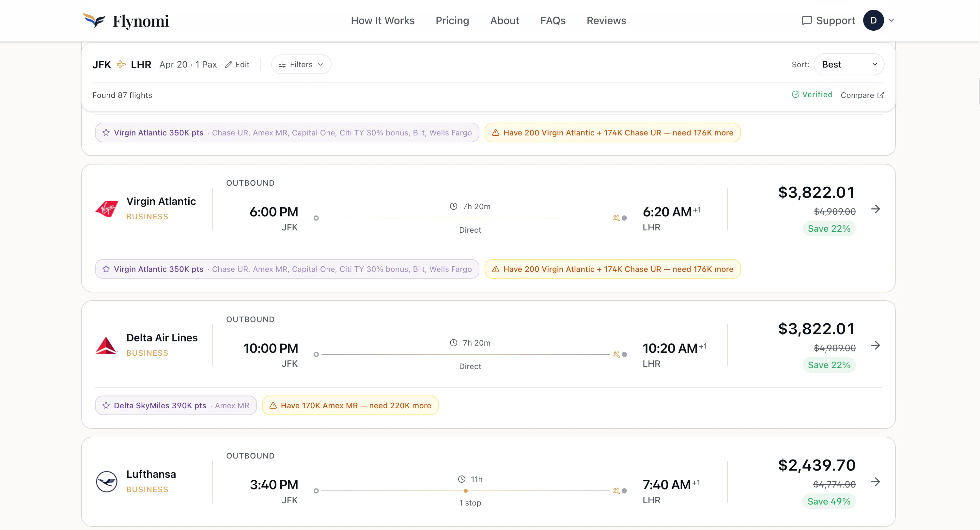Click the landing plane icon on Lufthansa route
980x530 pixels.
(x=616, y=491)
